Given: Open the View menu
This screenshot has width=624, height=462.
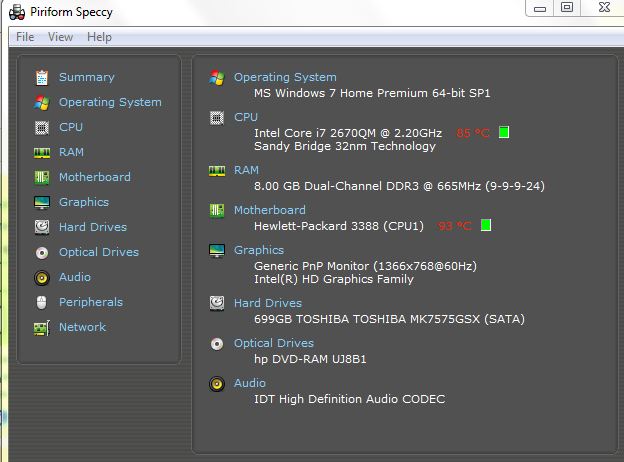Looking at the screenshot, I should click(60, 37).
